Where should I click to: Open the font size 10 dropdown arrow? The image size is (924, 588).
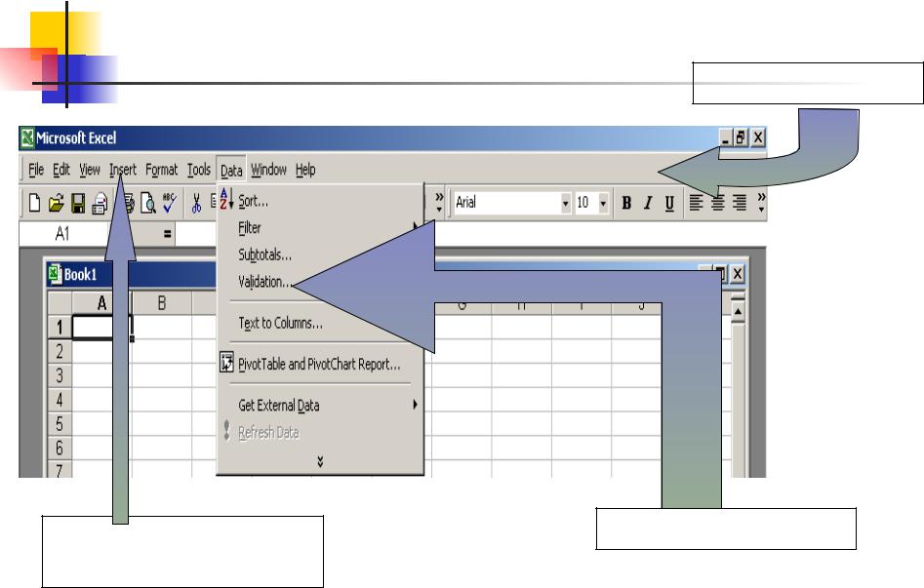[x=603, y=203]
